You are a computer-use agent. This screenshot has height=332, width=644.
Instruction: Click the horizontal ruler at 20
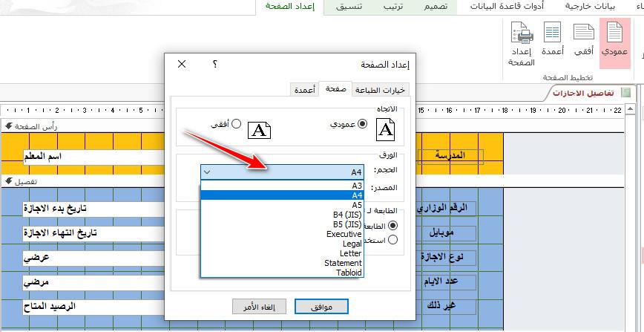click(562, 110)
